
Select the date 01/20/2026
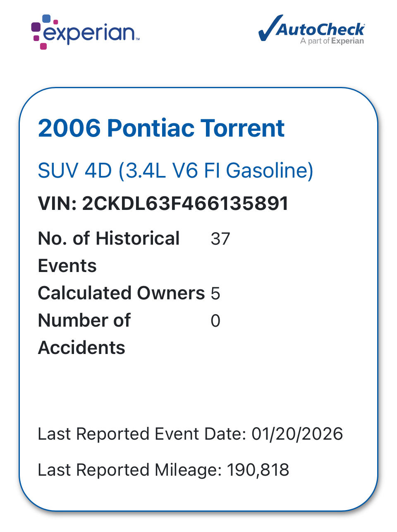(x=297, y=434)
